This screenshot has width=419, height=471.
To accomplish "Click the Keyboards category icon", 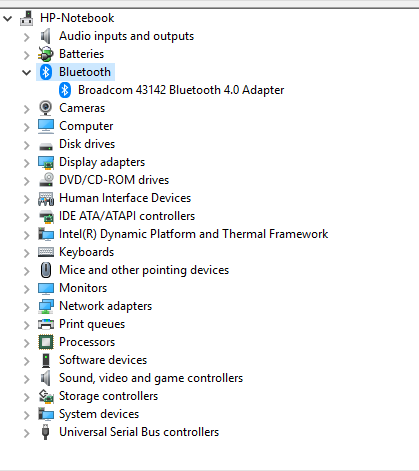I will 46,252.
